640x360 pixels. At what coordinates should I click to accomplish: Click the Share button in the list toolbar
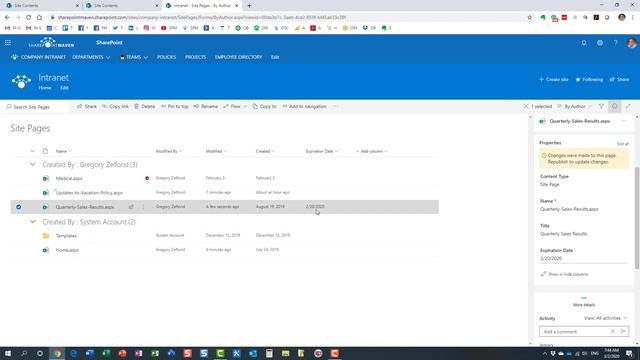[87, 107]
